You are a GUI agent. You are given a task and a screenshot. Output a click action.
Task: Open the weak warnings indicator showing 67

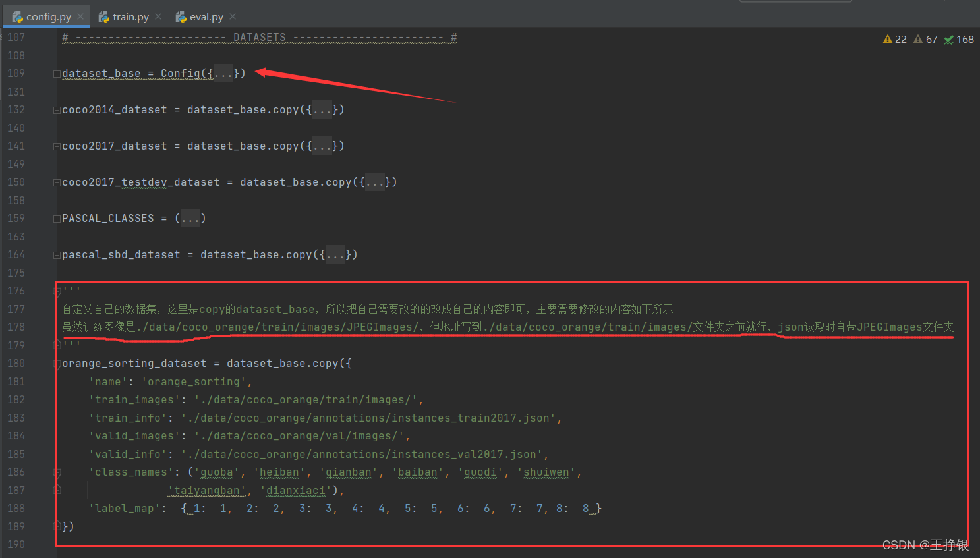(x=925, y=40)
